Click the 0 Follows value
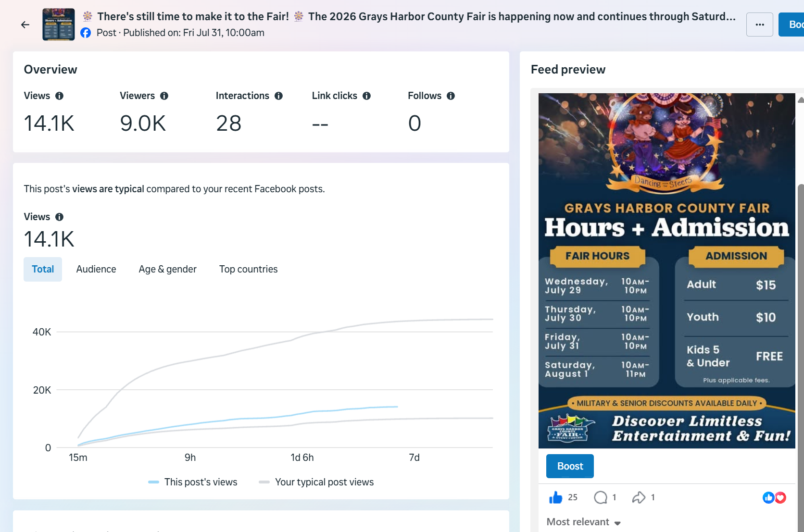 (x=415, y=124)
